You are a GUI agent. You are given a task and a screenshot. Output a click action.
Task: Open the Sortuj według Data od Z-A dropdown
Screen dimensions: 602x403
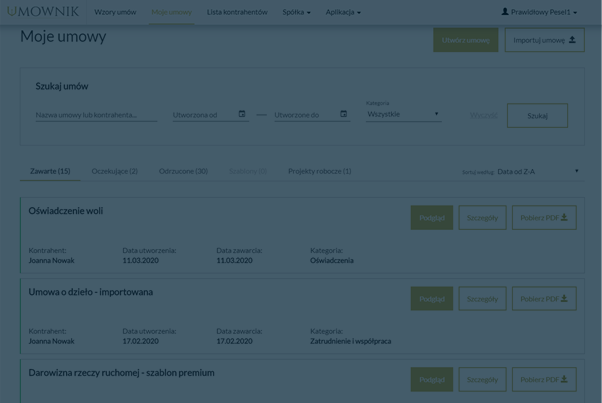538,172
